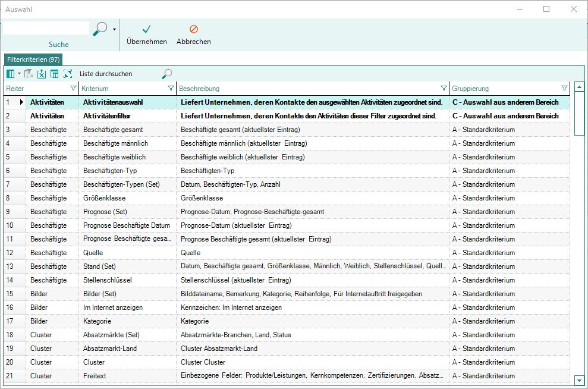Select the Filterkriterien (97) tab
Viewport: 588px width, 389px height.
pyautogui.click(x=33, y=60)
